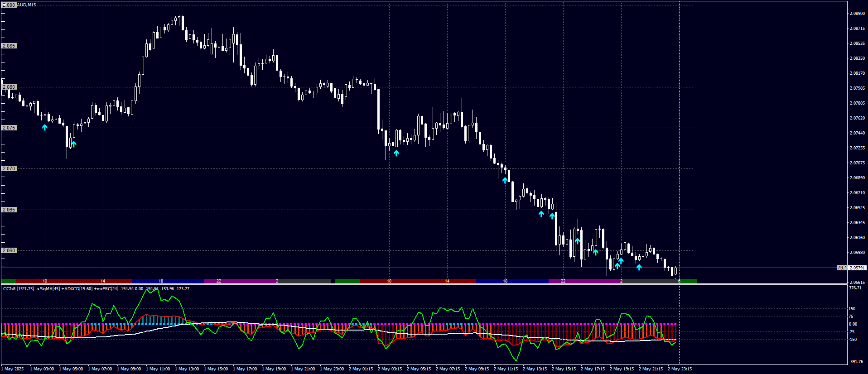The width and height of the screenshot is (868, 374).
Task: Click the -391.76 indicator scale minimum
Action: 856,362
